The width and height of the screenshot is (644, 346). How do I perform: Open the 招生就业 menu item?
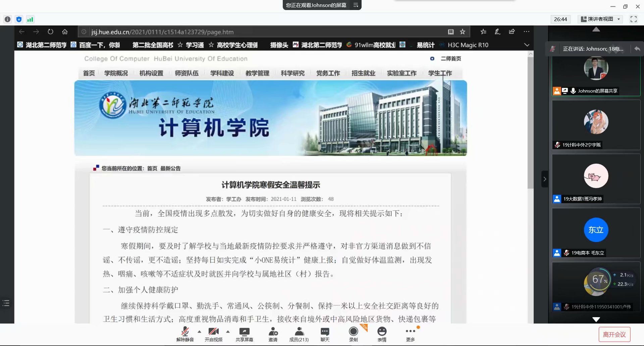click(x=363, y=73)
